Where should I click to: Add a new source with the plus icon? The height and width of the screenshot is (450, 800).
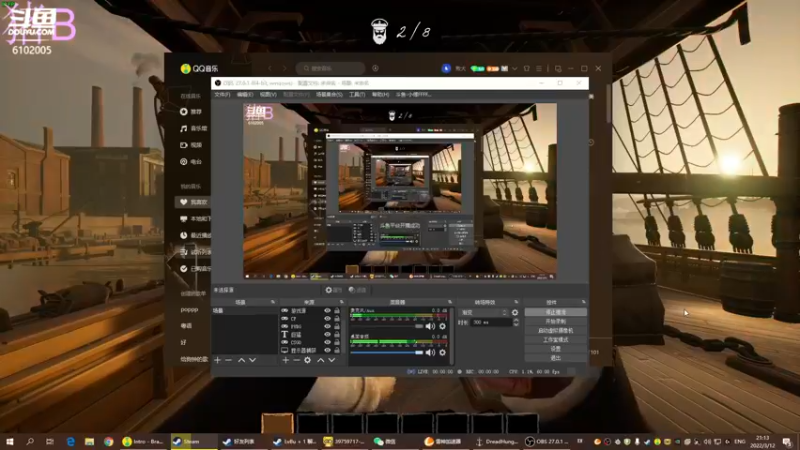tap(286, 360)
